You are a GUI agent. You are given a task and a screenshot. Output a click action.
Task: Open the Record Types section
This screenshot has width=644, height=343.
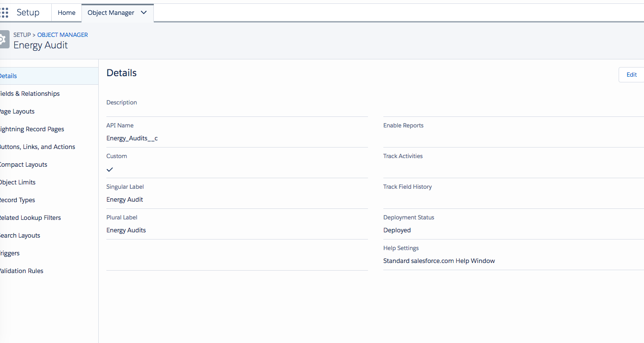point(18,200)
